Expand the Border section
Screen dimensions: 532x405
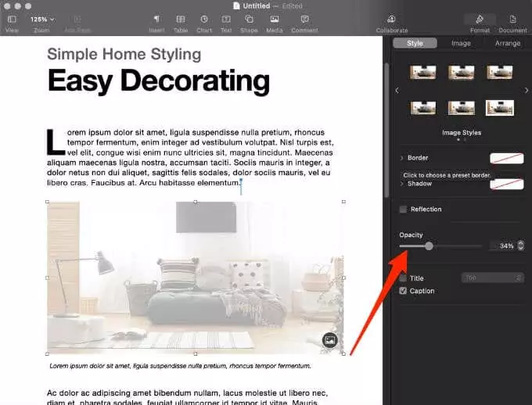pyautogui.click(x=401, y=158)
